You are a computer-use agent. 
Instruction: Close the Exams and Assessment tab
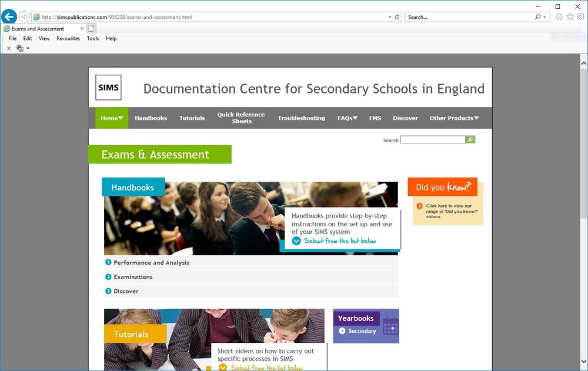pos(82,28)
